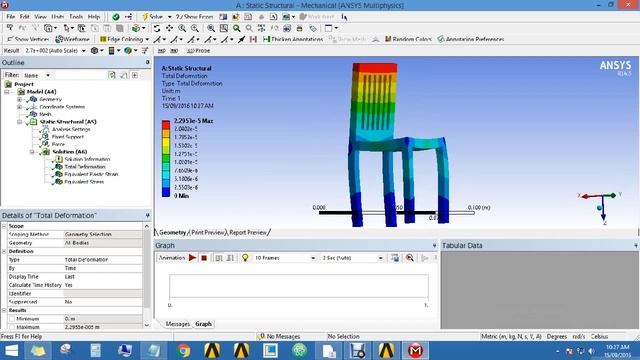Open the Tools menu
The image size is (640, 360).
(x=76, y=17)
